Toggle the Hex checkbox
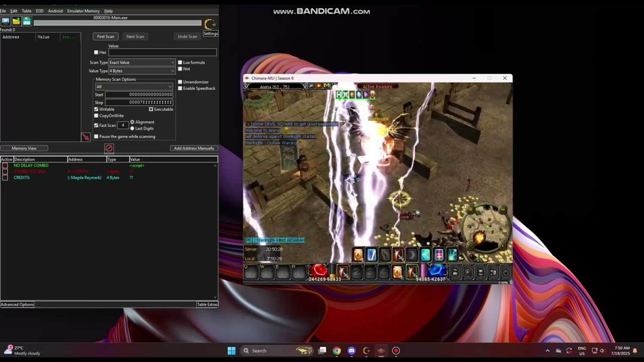Viewport: 644px width, 362px height. click(x=96, y=52)
